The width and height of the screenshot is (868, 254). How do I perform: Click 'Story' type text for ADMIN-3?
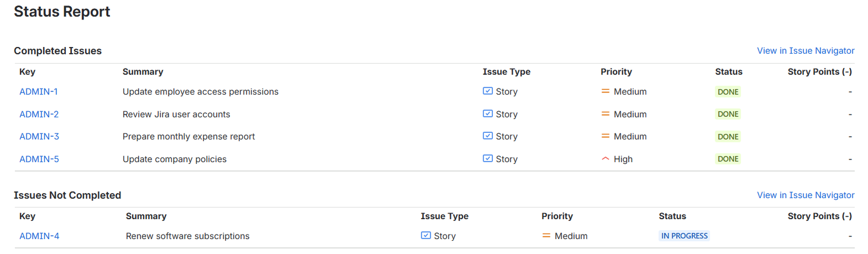pos(507,137)
